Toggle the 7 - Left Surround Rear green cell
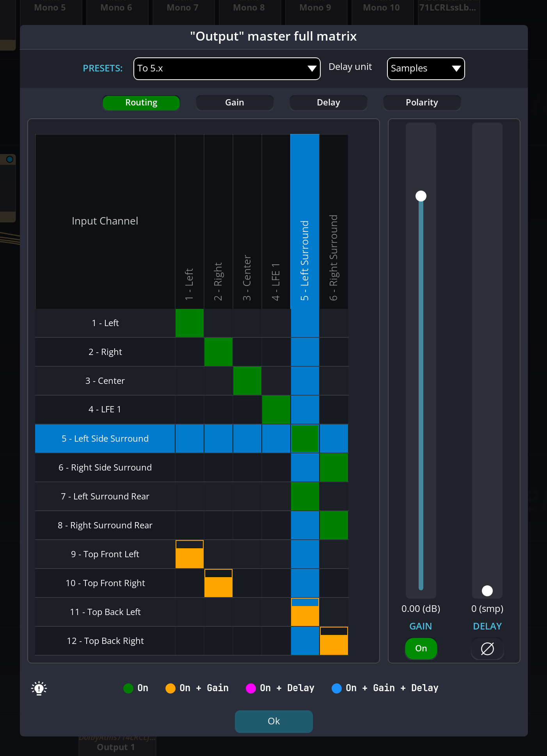Viewport: 547px width, 756px height. 305,496
